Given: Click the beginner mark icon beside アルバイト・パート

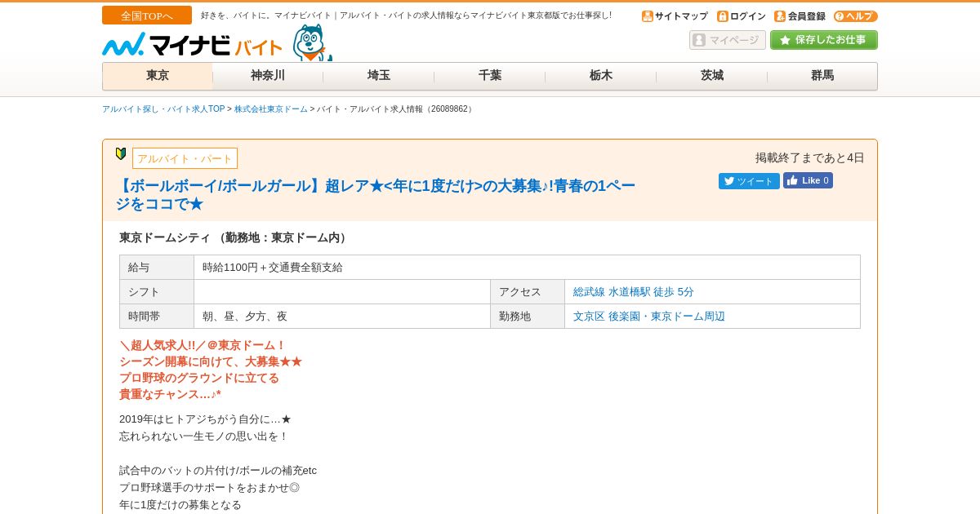Looking at the screenshot, I should tap(121, 154).
